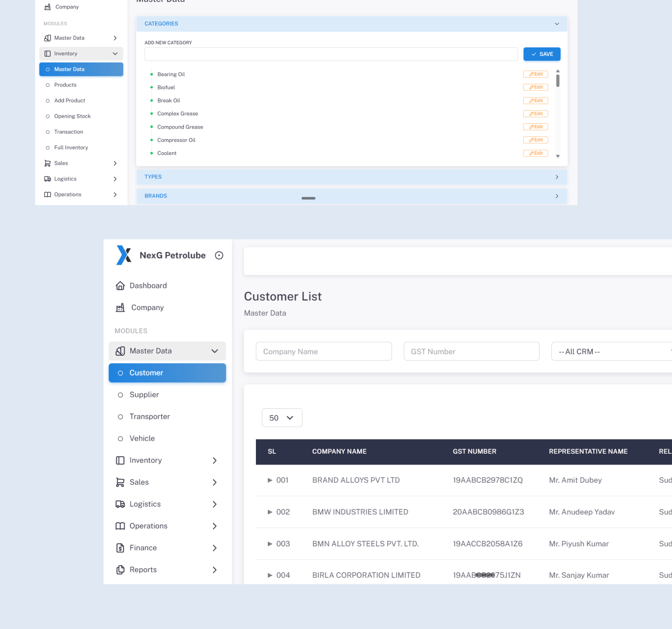Click the Master Data book icon in sidebar

[120, 351]
